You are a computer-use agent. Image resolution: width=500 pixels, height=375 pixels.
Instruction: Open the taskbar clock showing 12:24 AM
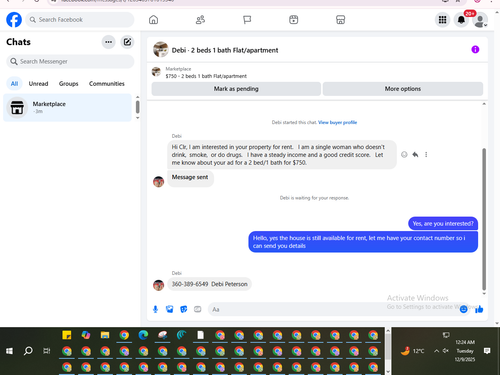coord(465,351)
